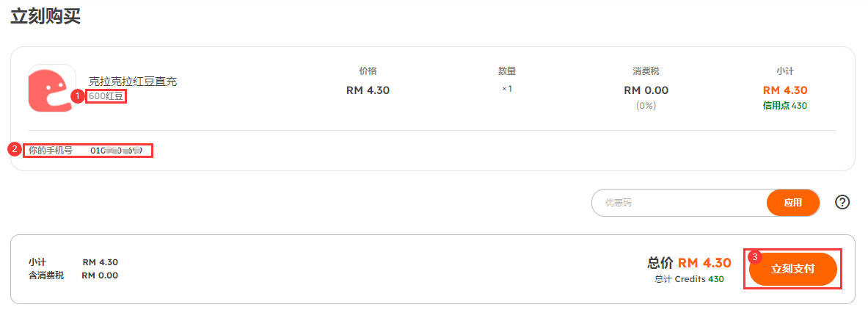Click red step marker number 2
868x310 pixels.
pos(14,148)
